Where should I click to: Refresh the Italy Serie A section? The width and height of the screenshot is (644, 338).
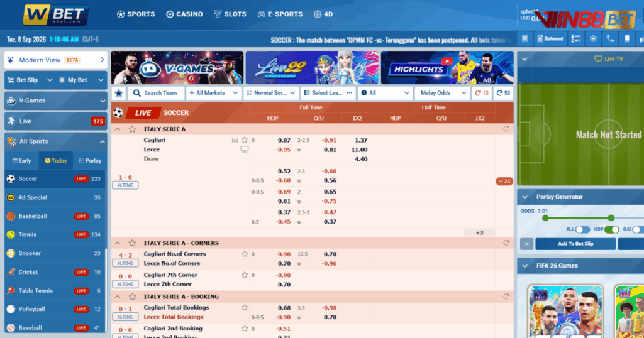click(x=506, y=129)
